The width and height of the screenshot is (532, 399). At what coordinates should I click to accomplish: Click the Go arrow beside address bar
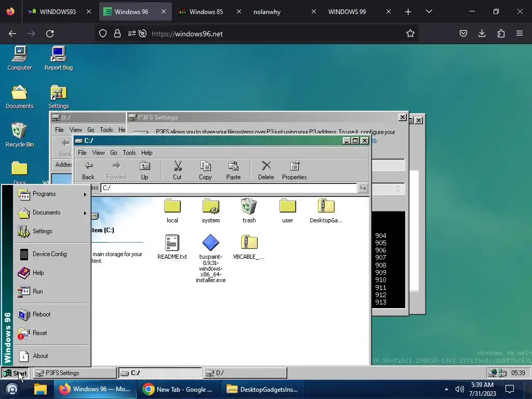363,188
